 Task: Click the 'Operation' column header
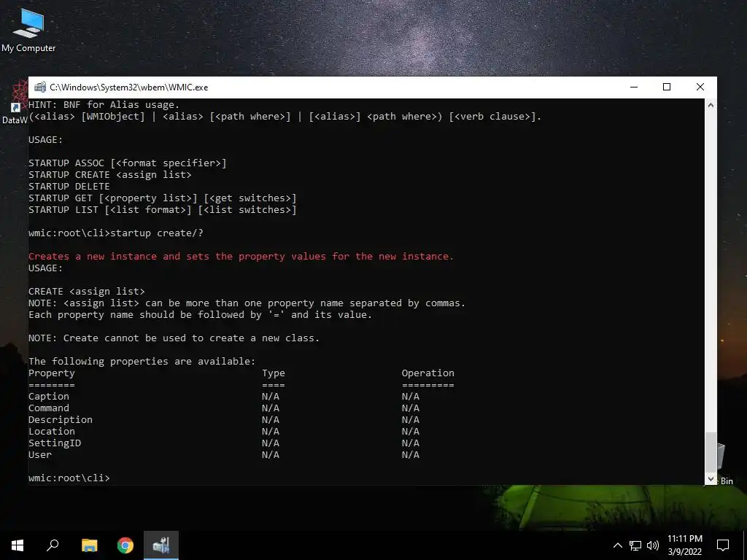427,373
